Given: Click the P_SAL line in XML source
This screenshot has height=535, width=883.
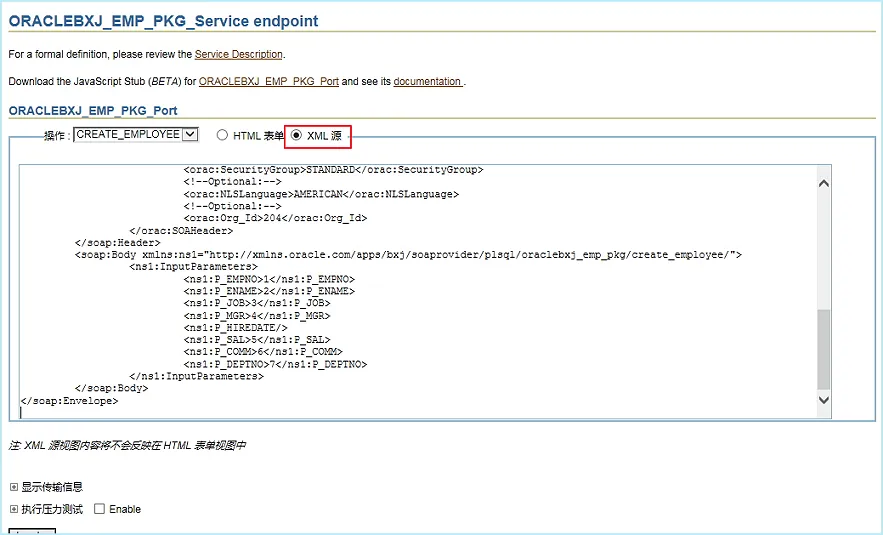Looking at the screenshot, I should pyautogui.click(x=257, y=340).
